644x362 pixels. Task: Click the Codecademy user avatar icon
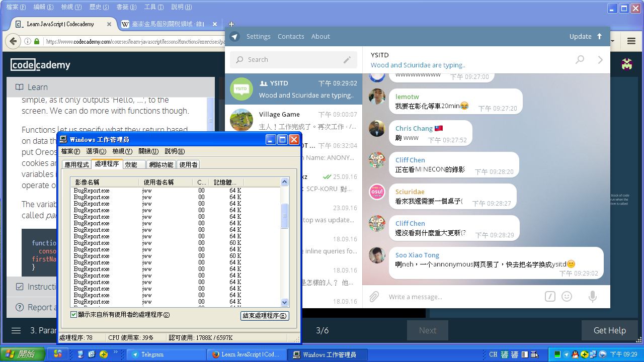(627, 64)
